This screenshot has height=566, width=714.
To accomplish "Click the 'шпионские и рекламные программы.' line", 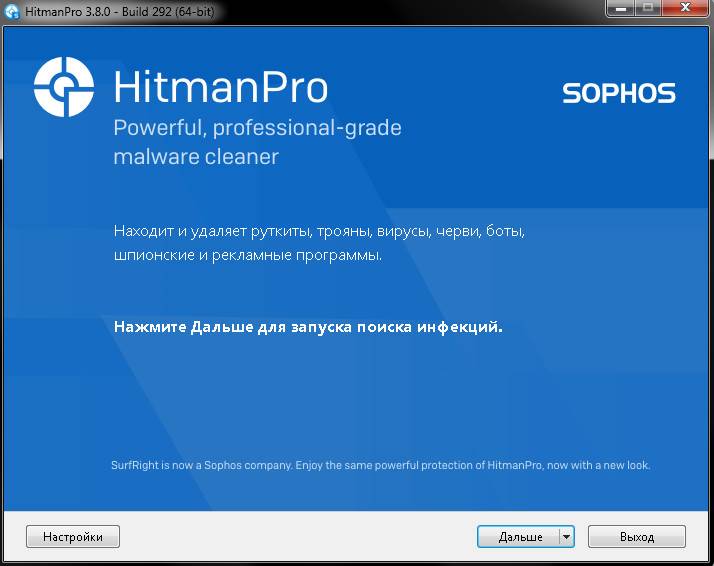I will pos(248,255).
